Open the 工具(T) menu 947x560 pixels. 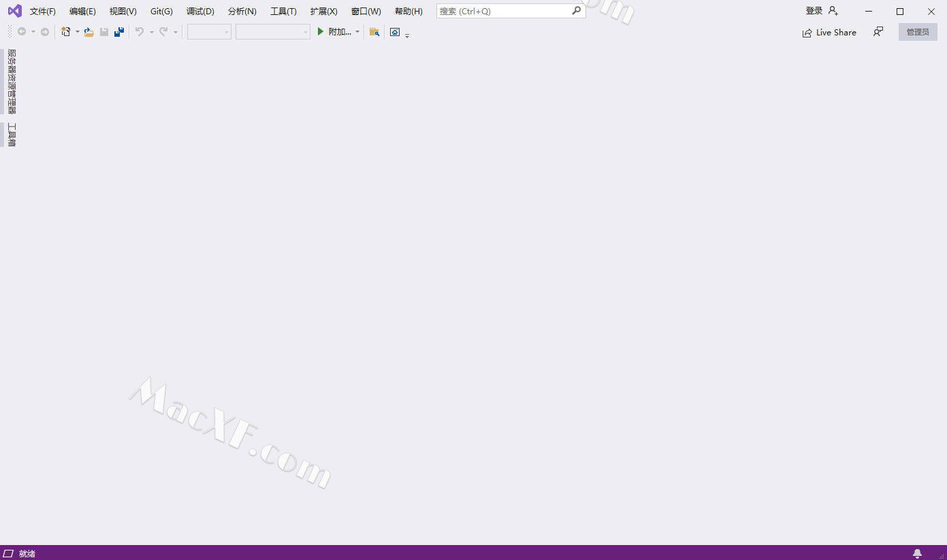click(283, 12)
